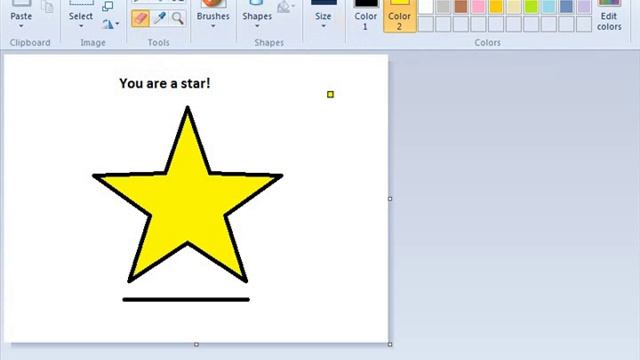The image size is (640, 360).
Task: Click the Brushes label
Action: tap(213, 16)
